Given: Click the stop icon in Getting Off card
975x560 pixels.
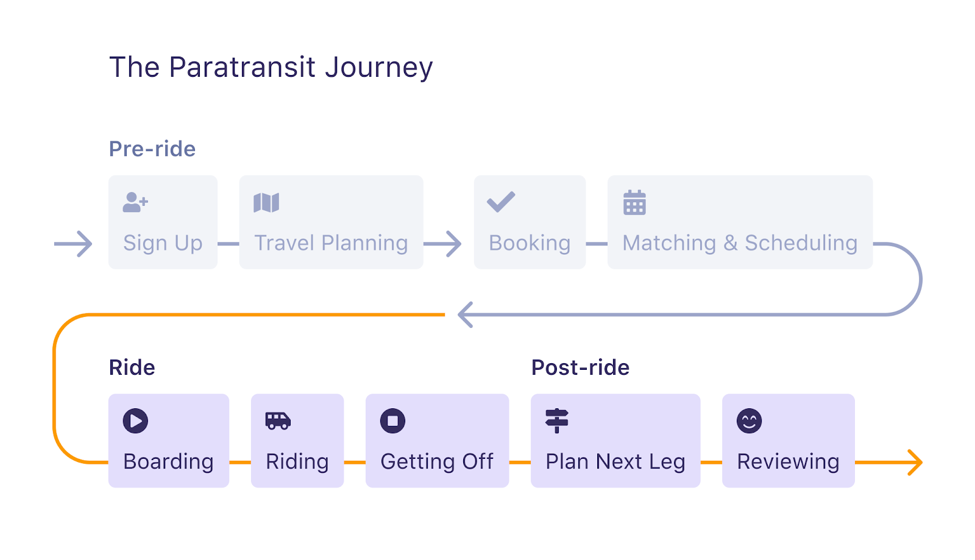Looking at the screenshot, I should pos(392,421).
